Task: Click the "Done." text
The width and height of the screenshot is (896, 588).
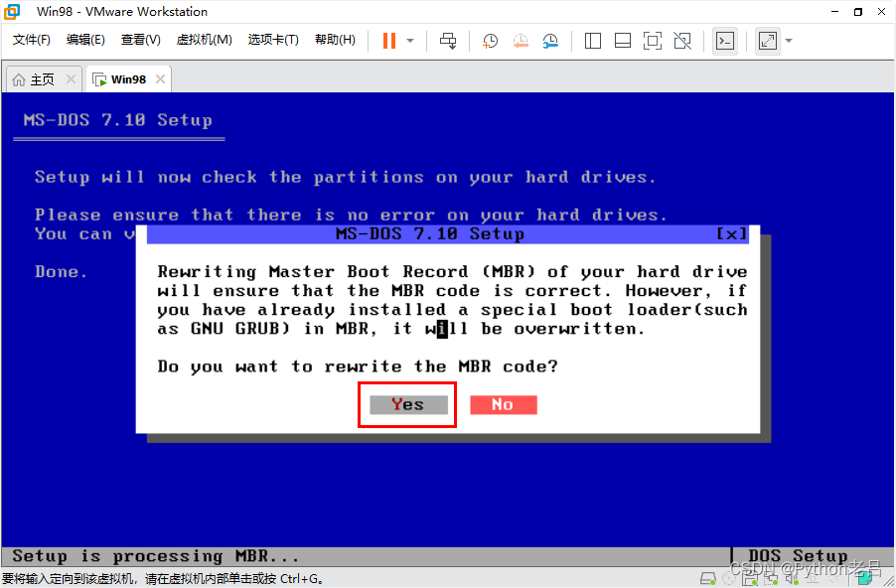Action: [x=62, y=271]
